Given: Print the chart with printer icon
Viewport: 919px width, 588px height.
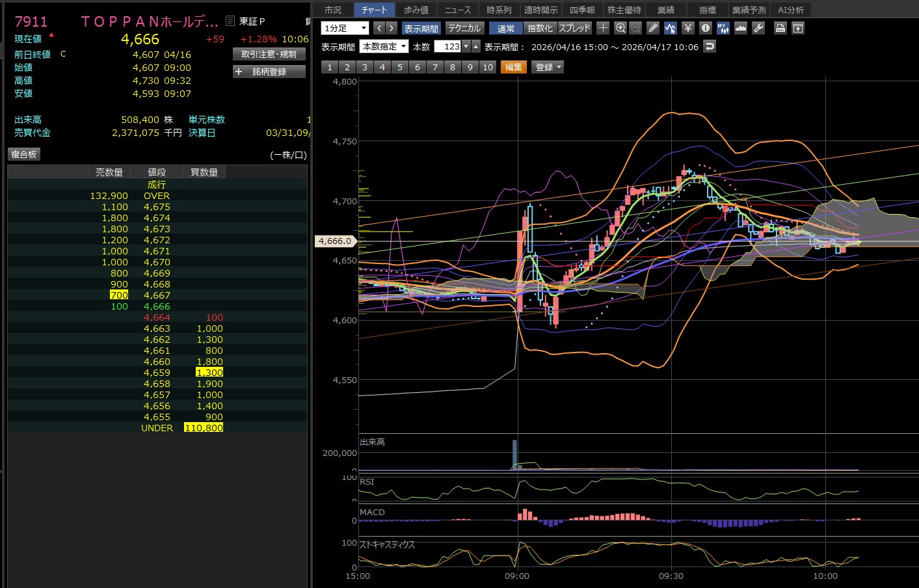Looking at the screenshot, I should point(780,28).
